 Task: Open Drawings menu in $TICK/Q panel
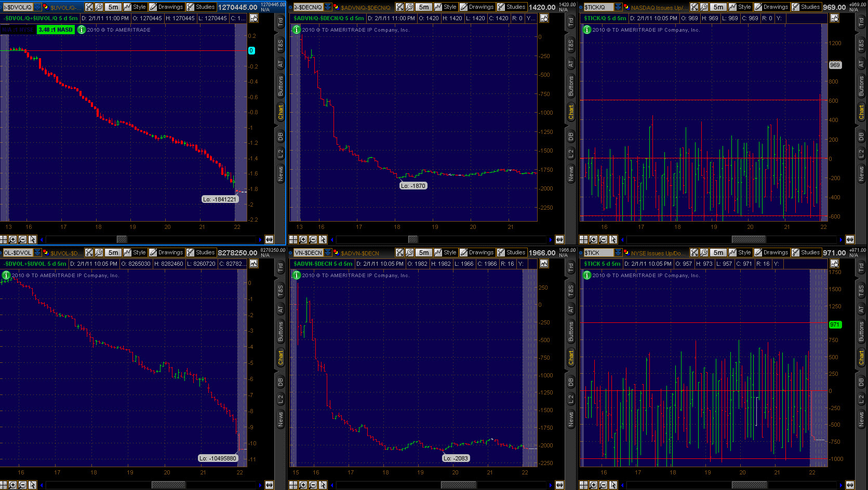click(771, 7)
